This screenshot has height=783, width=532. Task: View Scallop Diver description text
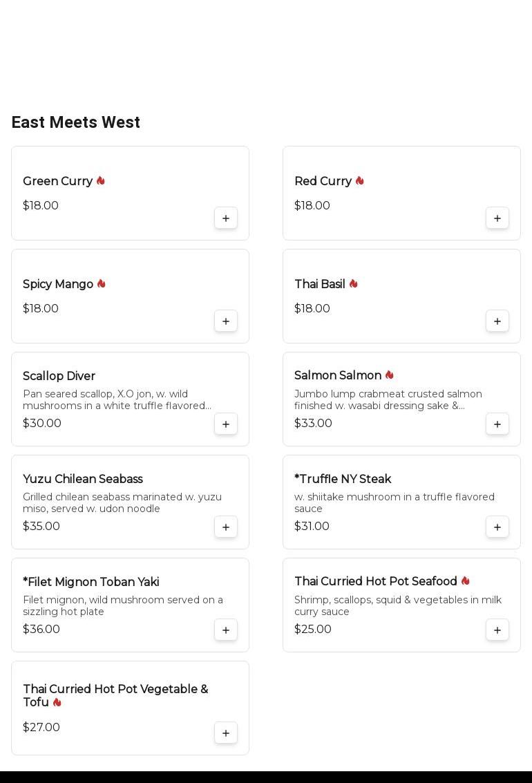point(117,399)
